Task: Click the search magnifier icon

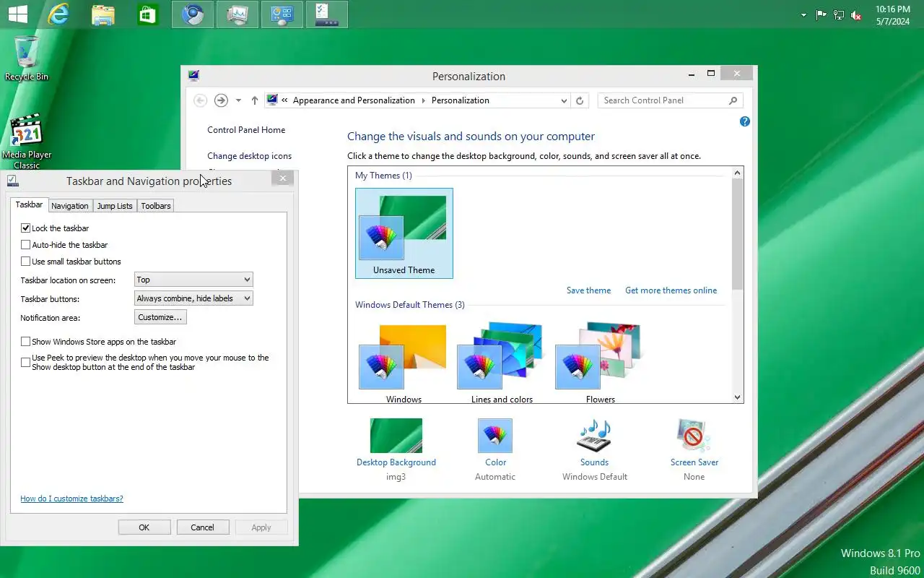Action: point(733,100)
